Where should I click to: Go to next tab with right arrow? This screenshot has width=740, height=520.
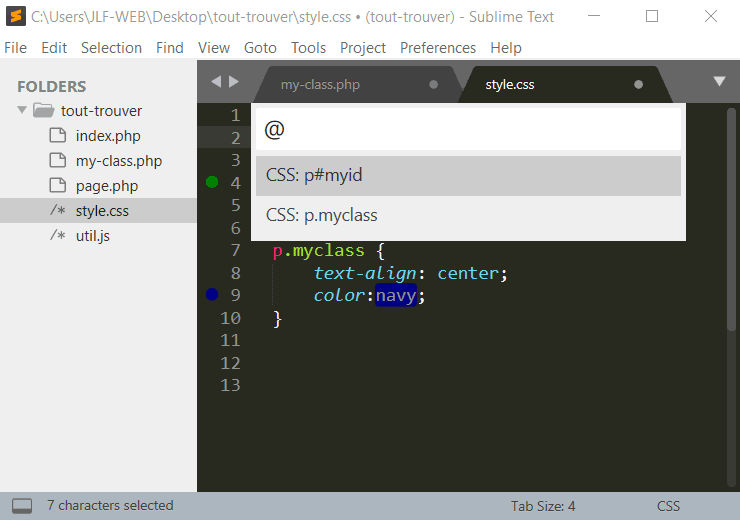(x=234, y=82)
